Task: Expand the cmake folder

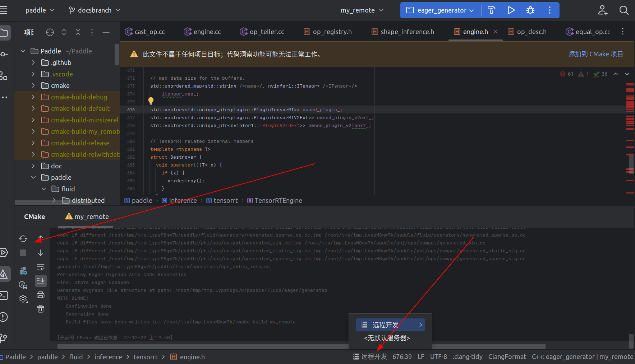Action: 33,85
